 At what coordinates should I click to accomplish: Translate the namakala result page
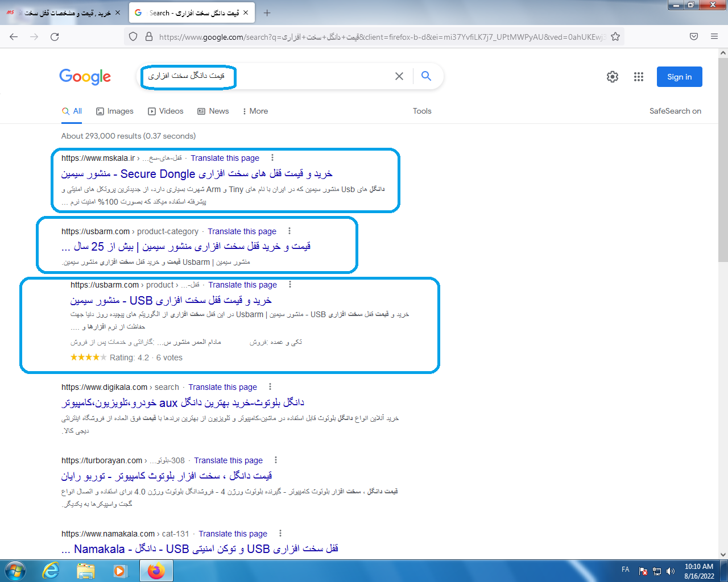coord(233,534)
